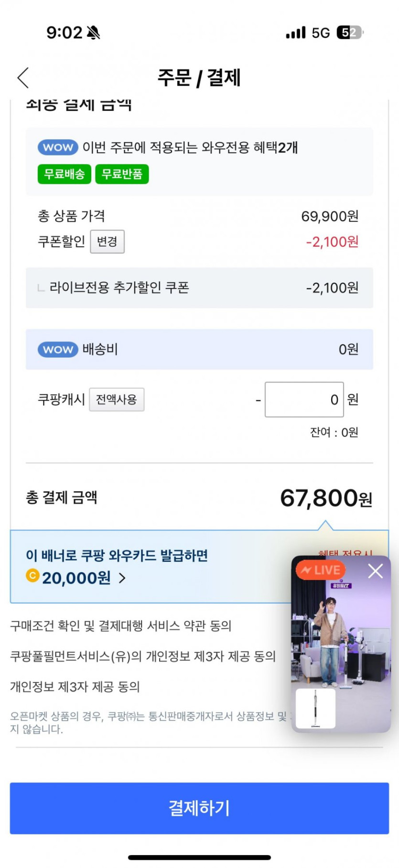Image resolution: width=399 pixels, height=868 pixels.
Task: Tap the WOW badge in benefits banner
Action: 58,147
